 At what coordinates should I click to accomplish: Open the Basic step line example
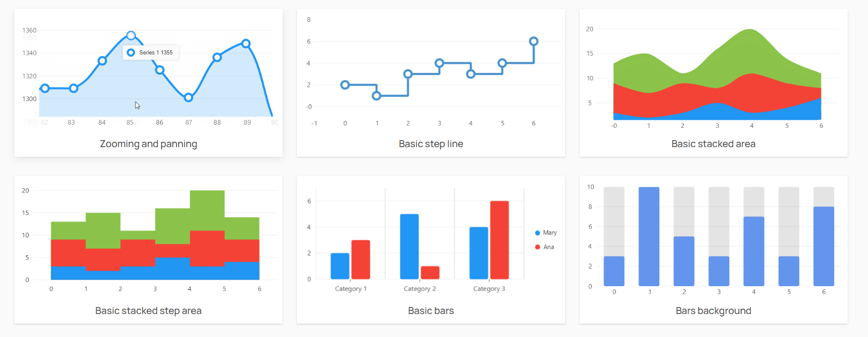(x=431, y=144)
